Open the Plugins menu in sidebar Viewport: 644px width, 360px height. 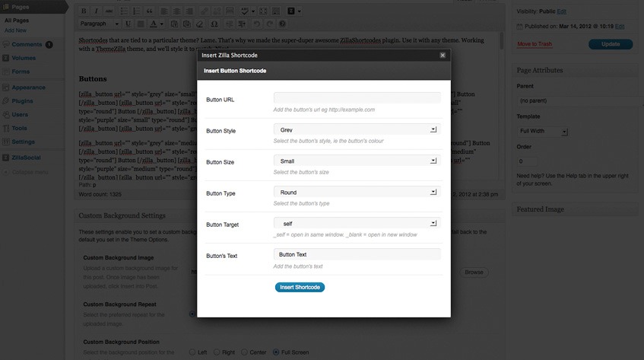click(22, 100)
